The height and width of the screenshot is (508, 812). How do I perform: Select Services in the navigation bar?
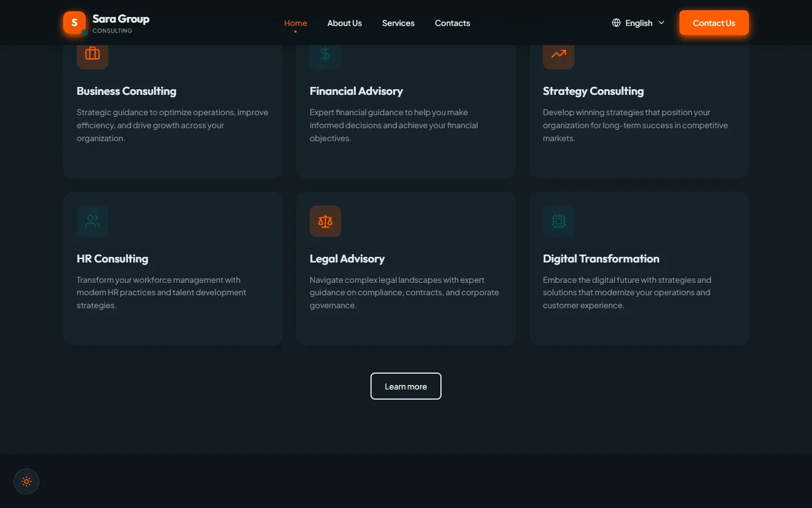(398, 23)
